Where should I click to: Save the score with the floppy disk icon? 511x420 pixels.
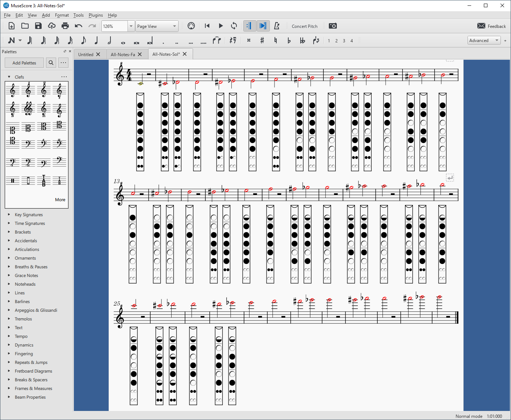[38, 26]
